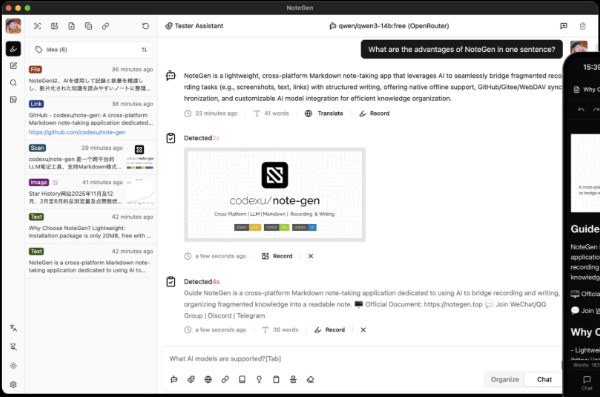The image size is (600, 397).
Task: Click the user question chat bubble
Action: pos(461,49)
